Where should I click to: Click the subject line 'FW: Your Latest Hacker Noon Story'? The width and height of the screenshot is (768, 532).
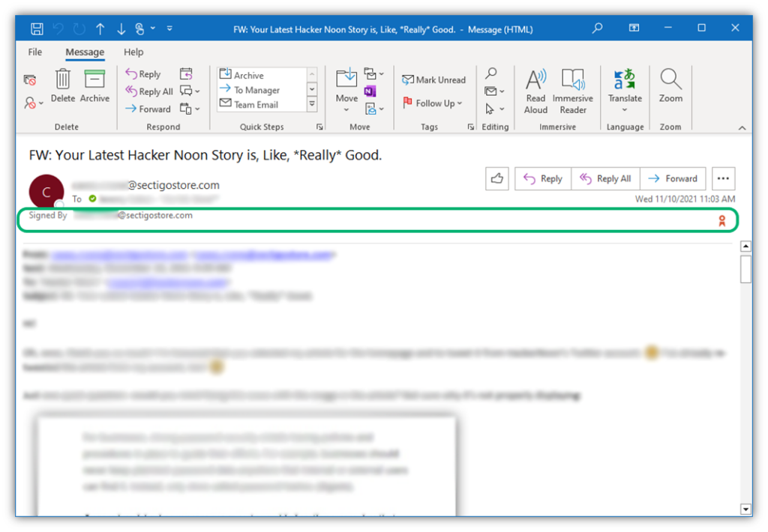click(205, 155)
